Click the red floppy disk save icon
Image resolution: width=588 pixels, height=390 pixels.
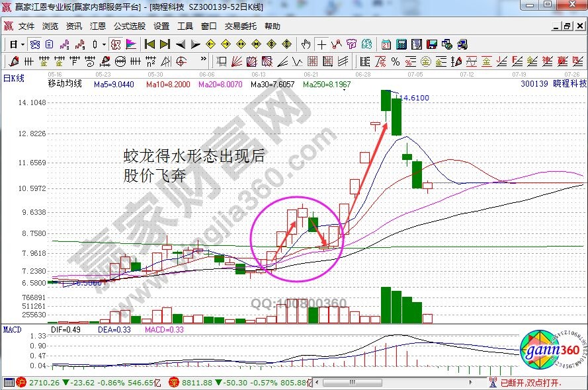431,44
